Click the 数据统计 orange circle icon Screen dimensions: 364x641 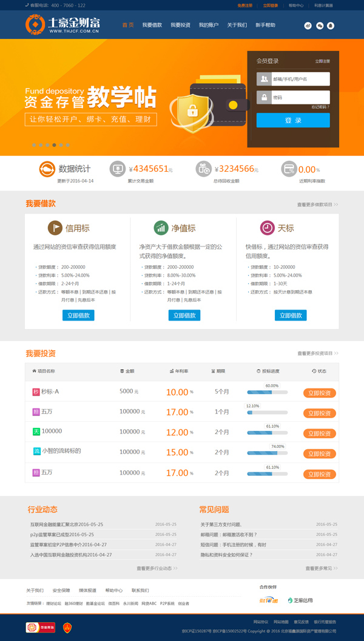coord(47,169)
